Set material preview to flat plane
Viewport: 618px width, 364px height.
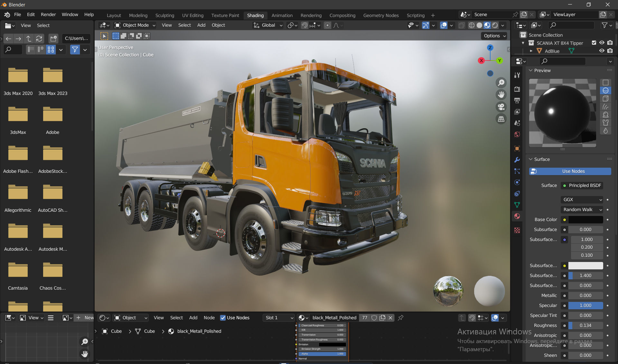tap(605, 83)
